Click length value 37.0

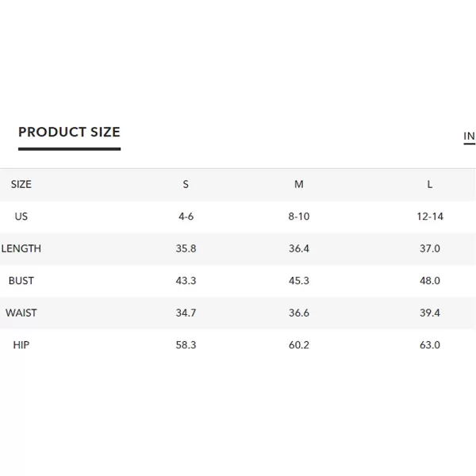pyautogui.click(x=430, y=248)
